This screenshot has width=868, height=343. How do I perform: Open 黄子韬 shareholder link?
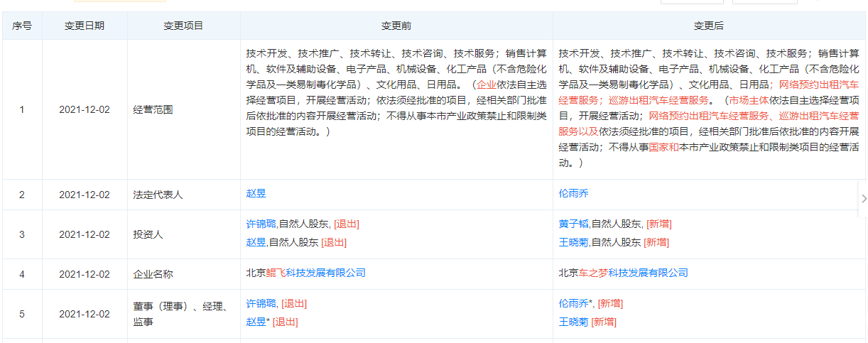pos(574,224)
